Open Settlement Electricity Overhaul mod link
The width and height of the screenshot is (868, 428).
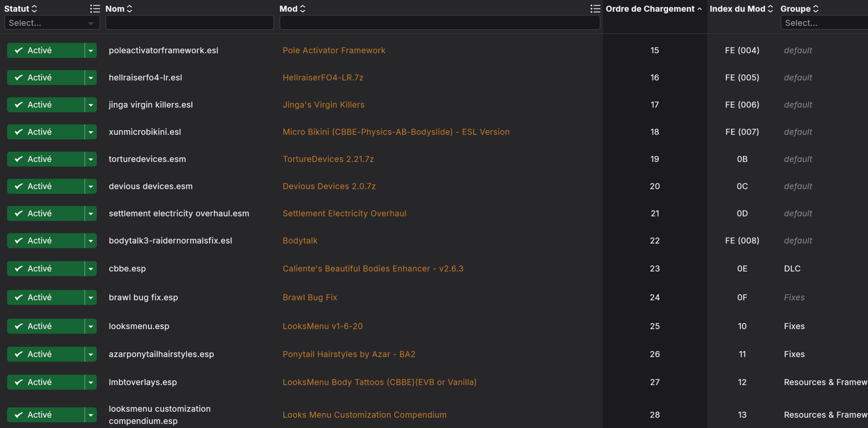pyautogui.click(x=344, y=213)
